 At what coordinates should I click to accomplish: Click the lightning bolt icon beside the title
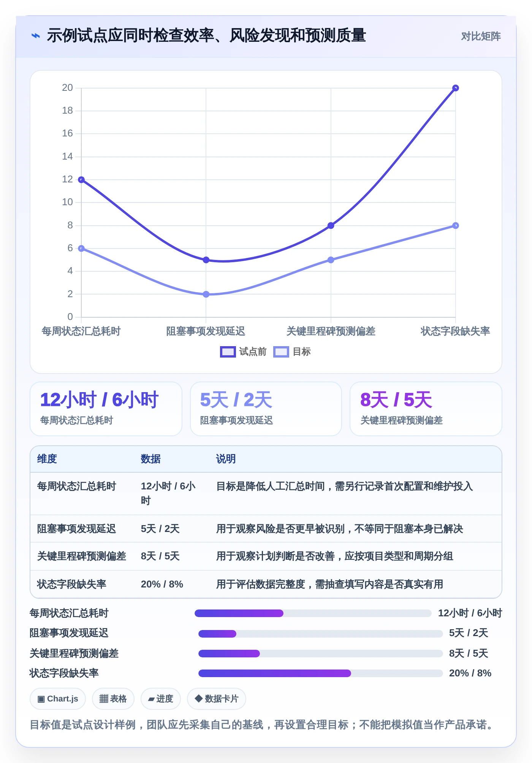[x=36, y=36]
